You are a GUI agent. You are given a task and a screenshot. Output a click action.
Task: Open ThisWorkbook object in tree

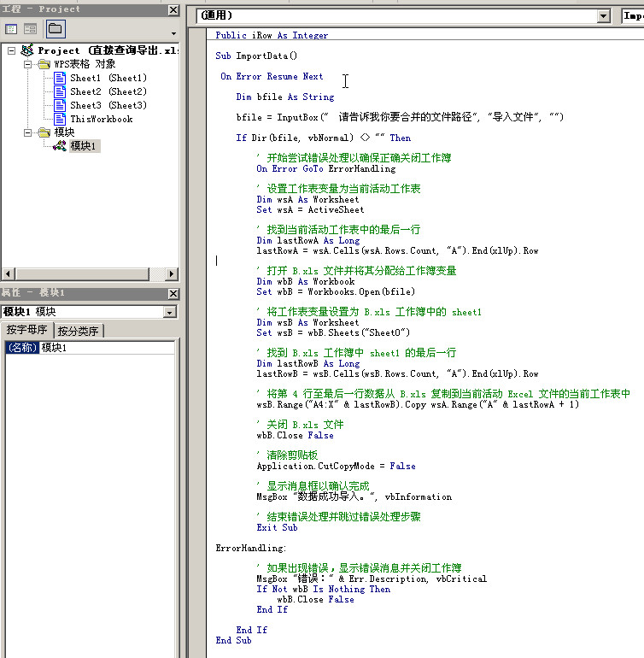pos(101,119)
